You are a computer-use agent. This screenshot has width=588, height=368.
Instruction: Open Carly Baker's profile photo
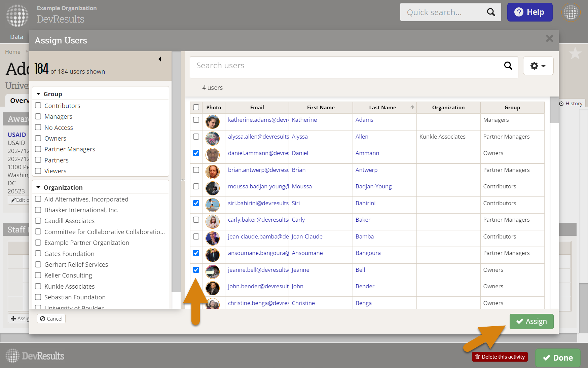click(x=213, y=222)
